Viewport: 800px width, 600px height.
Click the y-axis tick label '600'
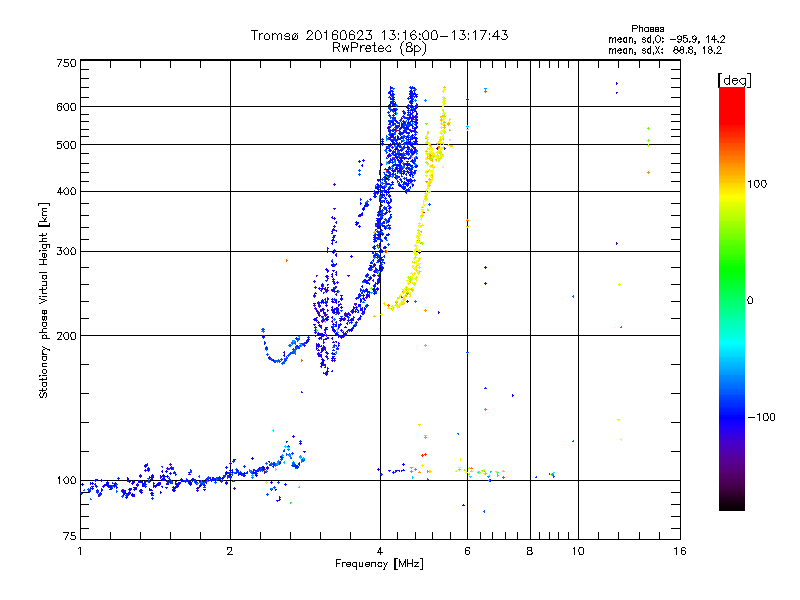coord(66,107)
